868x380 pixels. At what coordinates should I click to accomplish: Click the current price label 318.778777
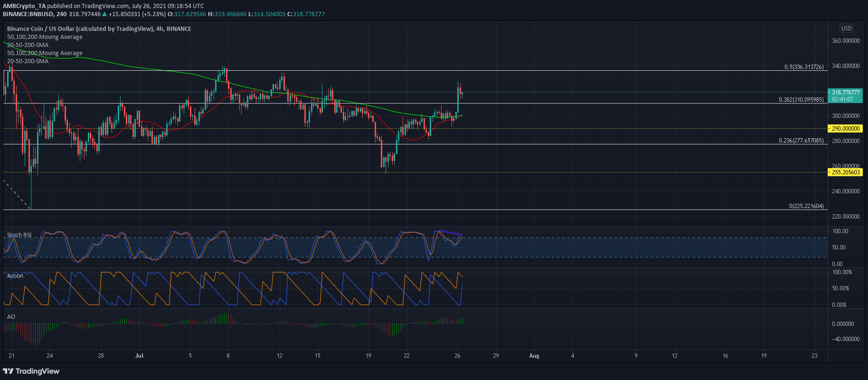[846, 93]
